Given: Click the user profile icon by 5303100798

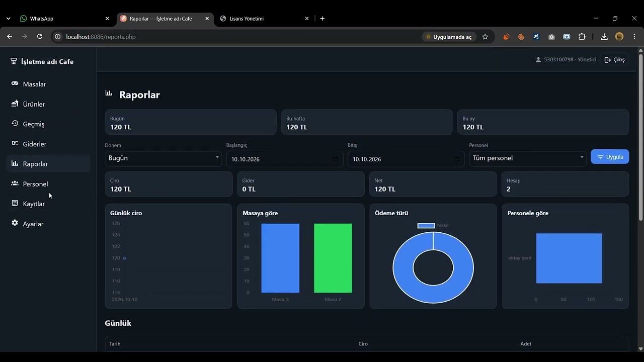Looking at the screenshot, I should pos(538,60).
